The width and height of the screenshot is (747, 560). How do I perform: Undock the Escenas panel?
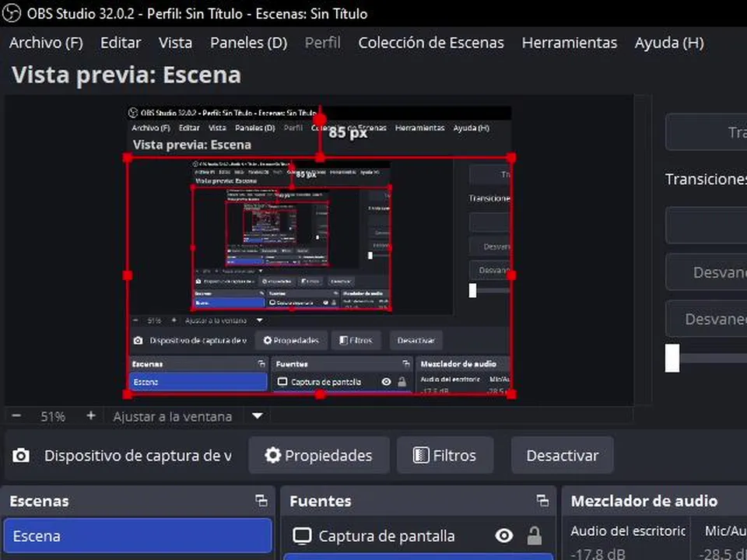click(261, 500)
